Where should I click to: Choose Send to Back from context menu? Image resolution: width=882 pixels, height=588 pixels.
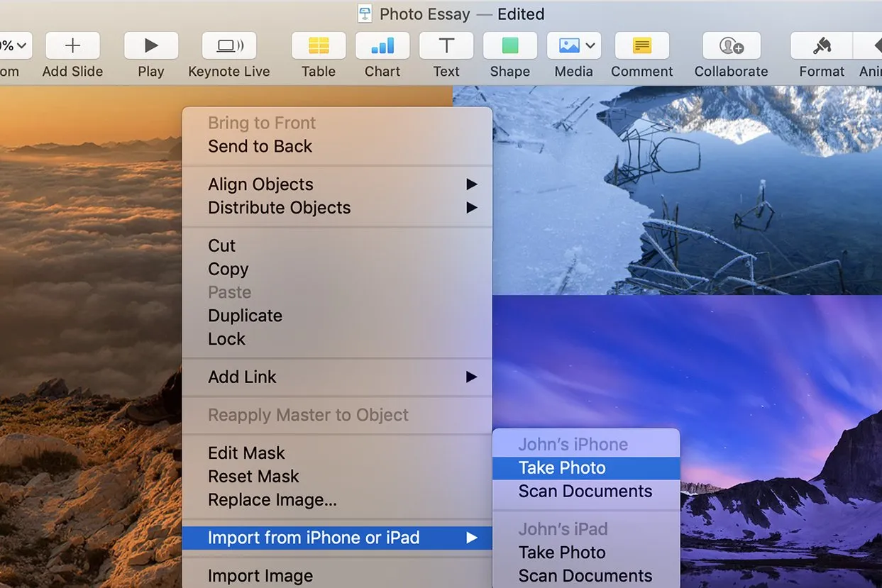pyautogui.click(x=260, y=146)
